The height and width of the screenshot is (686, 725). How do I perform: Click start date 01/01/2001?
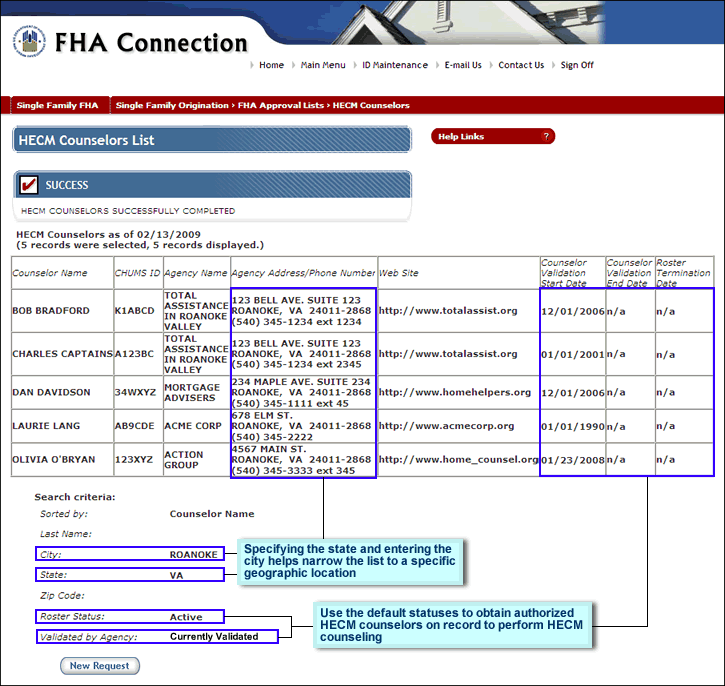(x=573, y=355)
